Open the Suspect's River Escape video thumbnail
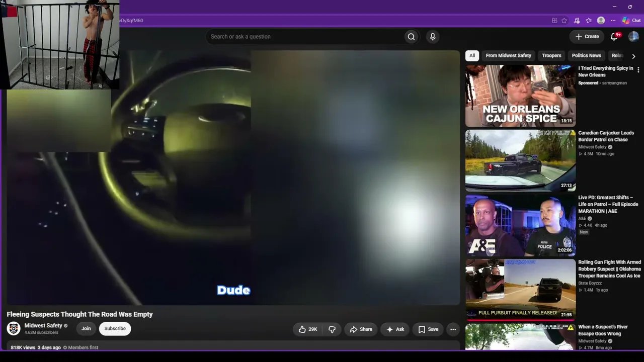This screenshot has width=644, height=362. (x=520, y=337)
